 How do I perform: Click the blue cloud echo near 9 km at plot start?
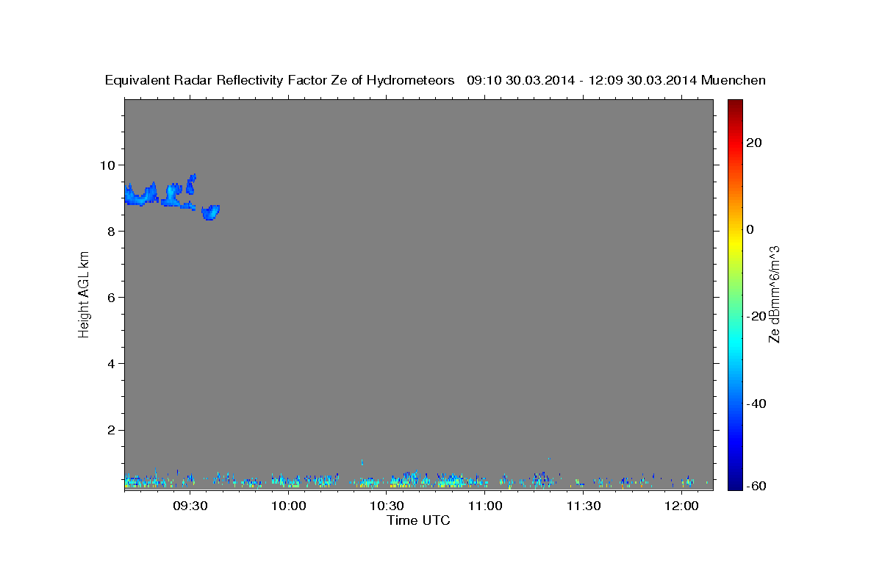140,196
